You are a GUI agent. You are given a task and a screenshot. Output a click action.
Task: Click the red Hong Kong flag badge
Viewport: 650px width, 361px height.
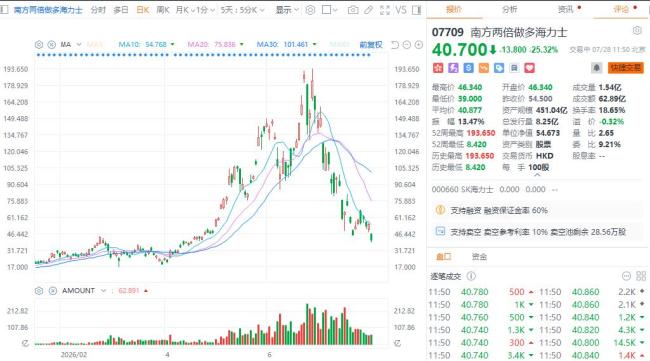438,68
